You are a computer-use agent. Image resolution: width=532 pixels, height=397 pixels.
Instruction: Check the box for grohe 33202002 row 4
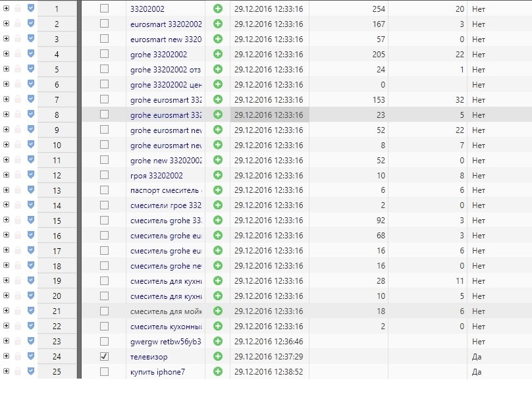tap(104, 54)
